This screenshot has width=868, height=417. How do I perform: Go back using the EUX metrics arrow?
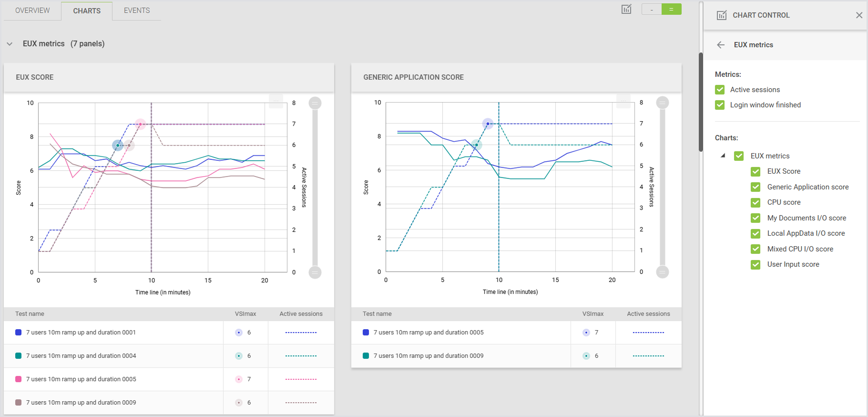pyautogui.click(x=721, y=45)
